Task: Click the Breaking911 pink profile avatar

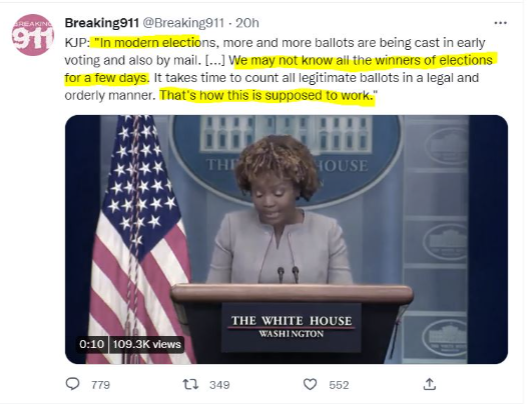Action: click(33, 35)
